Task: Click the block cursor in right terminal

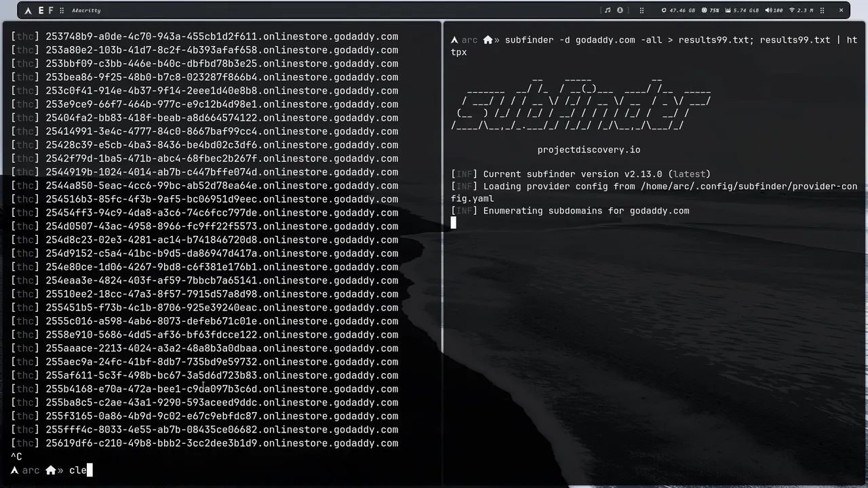Action: 454,223
